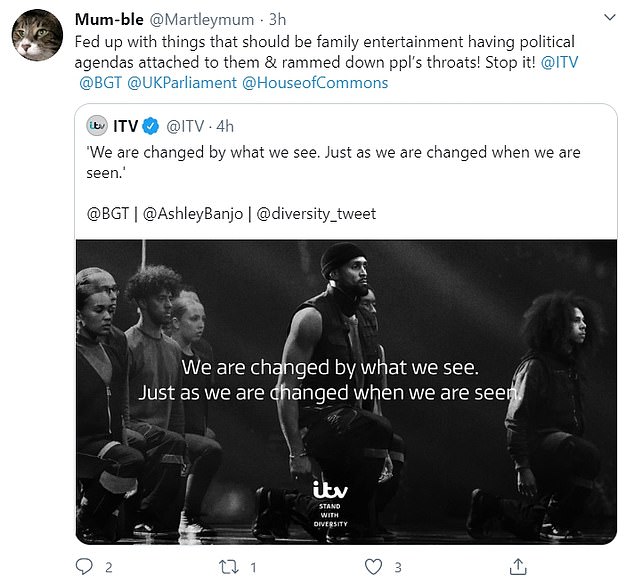Open the Mum-ble cat profile picture
This screenshot has height=583, width=634.
(35, 37)
